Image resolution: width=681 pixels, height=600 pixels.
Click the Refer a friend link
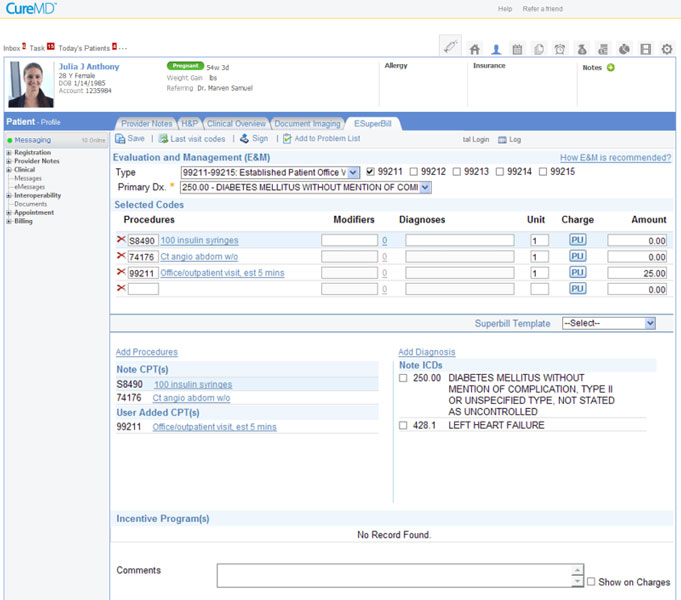click(x=542, y=9)
